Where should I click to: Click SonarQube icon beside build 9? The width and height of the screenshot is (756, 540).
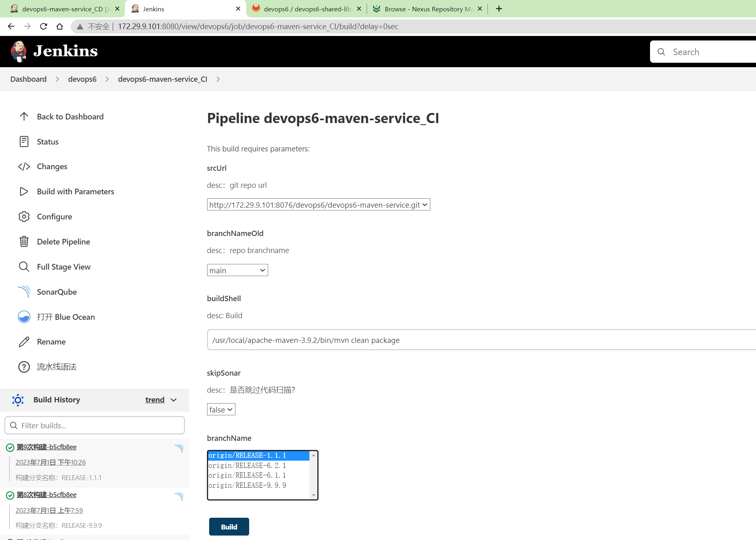179,448
